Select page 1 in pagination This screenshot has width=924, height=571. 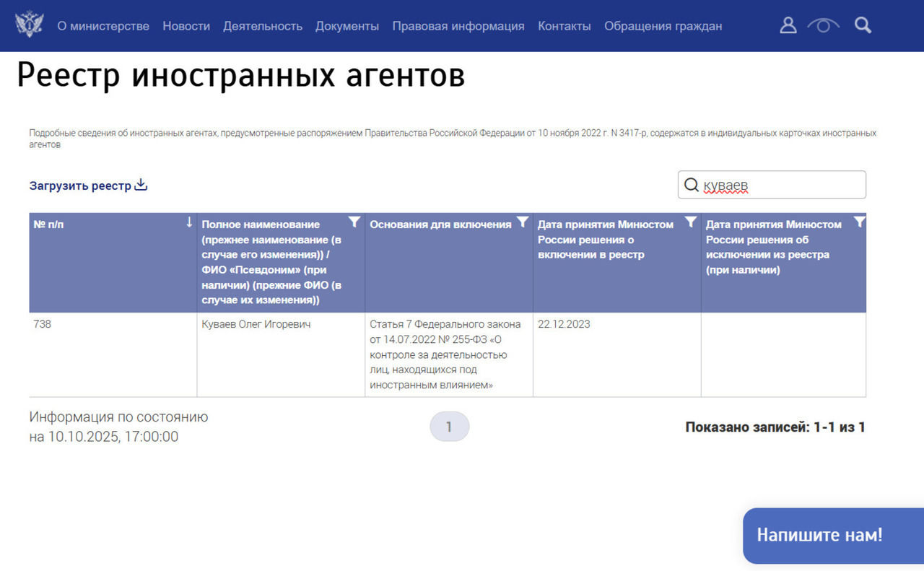point(449,427)
